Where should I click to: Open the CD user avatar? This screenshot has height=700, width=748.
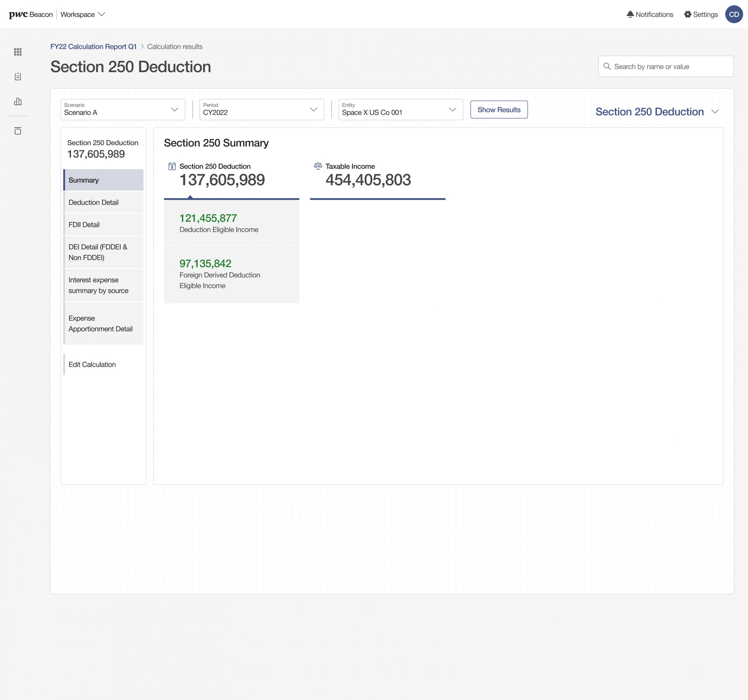tap(734, 14)
